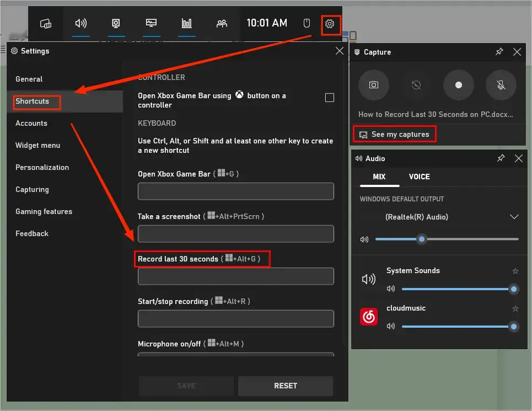
Task: Favorite System Sounds with the star
Action: 515,271
